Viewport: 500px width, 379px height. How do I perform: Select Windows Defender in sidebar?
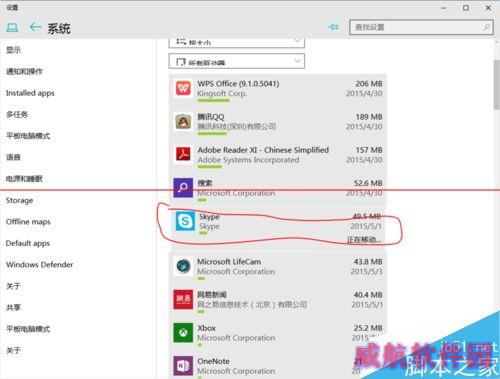pyautogui.click(x=39, y=264)
